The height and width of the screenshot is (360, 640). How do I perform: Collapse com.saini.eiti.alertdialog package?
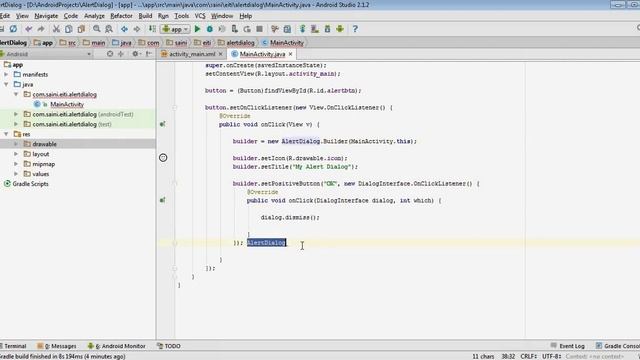tap(16, 94)
